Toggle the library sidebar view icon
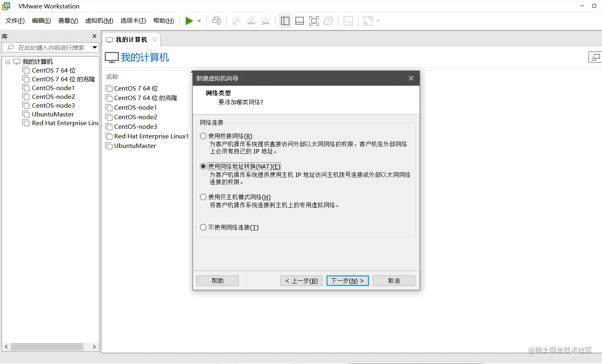Viewport: 602px width, 364px height. [x=285, y=21]
